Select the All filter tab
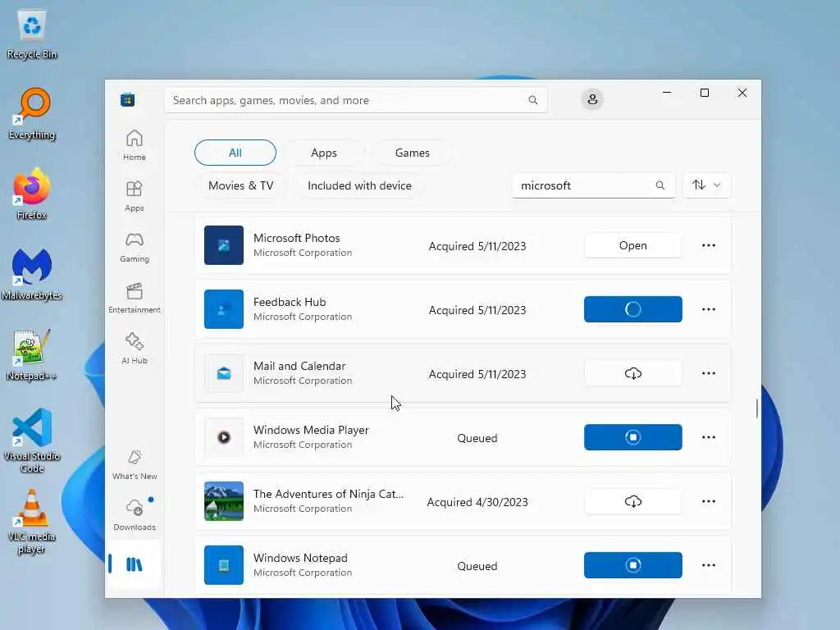This screenshot has height=630, width=840. click(235, 153)
